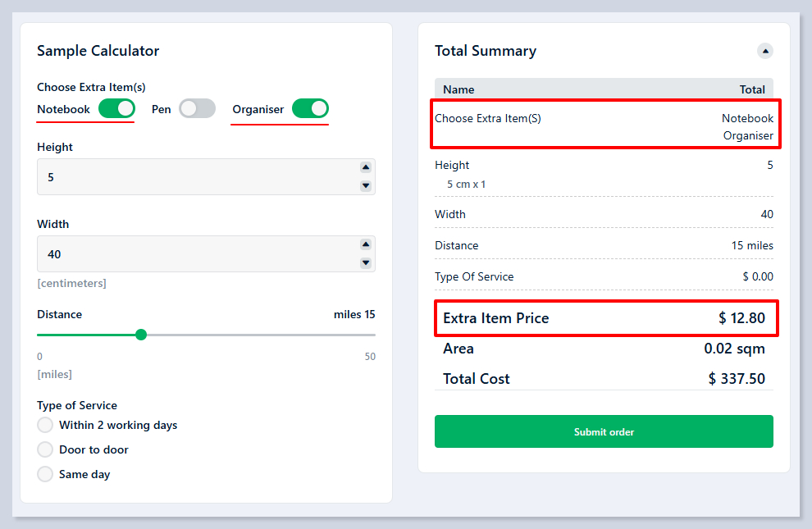This screenshot has height=529, width=812.
Task: Click the Total Cost amount
Action: click(x=737, y=379)
